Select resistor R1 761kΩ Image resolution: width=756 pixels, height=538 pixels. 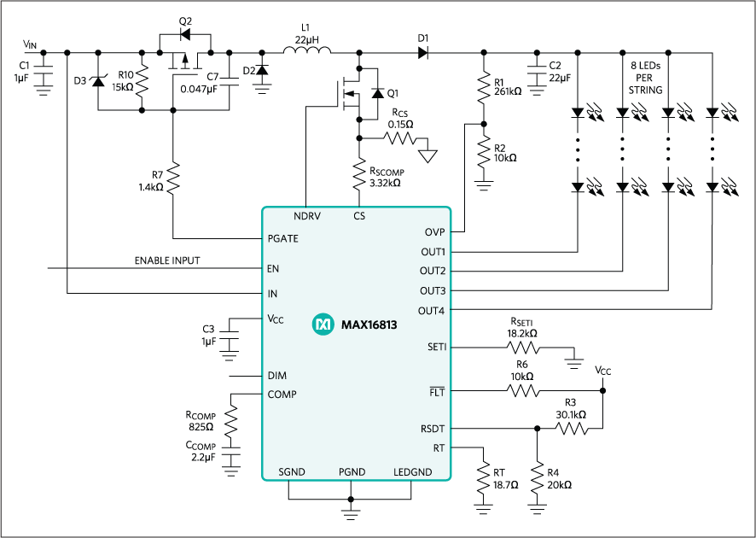click(483, 85)
